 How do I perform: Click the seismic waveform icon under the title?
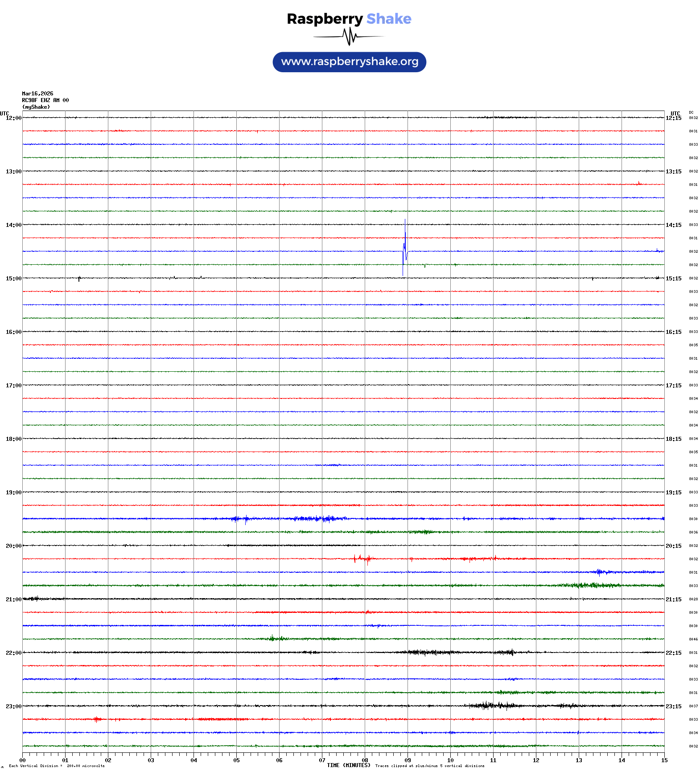point(349,37)
